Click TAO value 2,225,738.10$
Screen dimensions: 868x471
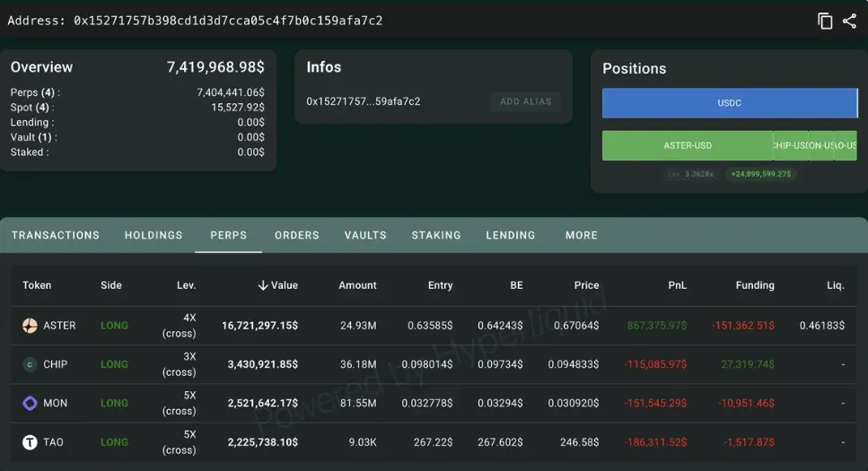point(262,442)
